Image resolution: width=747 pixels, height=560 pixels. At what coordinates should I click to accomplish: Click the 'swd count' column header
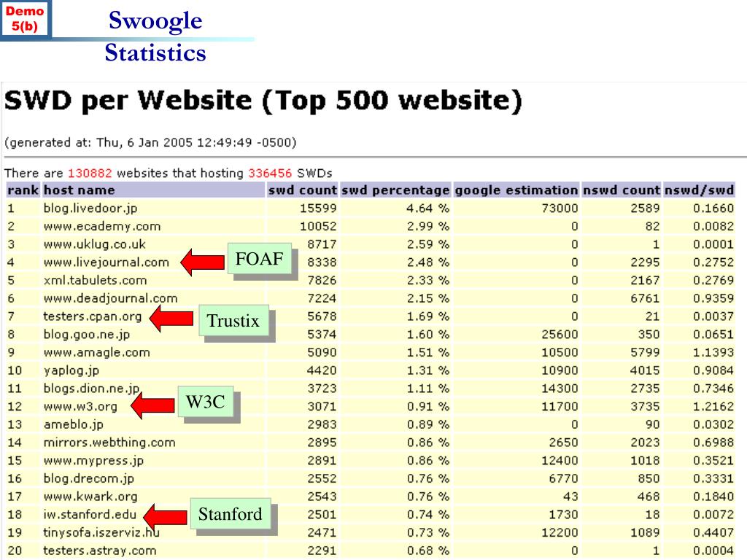tap(302, 190)
